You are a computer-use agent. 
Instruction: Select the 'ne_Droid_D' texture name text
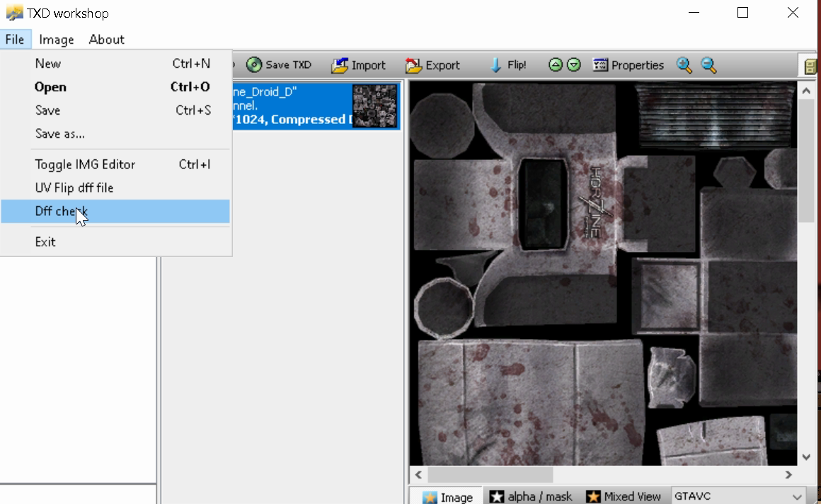coord(265,92)
